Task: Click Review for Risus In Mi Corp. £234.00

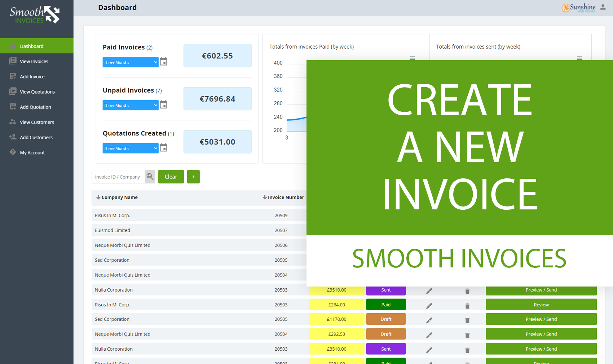Action: coord(541,305)
